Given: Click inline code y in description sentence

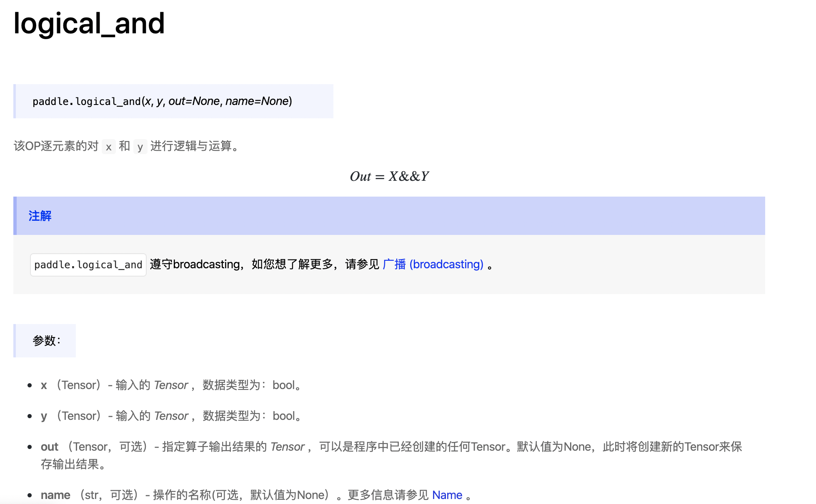Looking at the screenshot, I should [x=140, y=147].
